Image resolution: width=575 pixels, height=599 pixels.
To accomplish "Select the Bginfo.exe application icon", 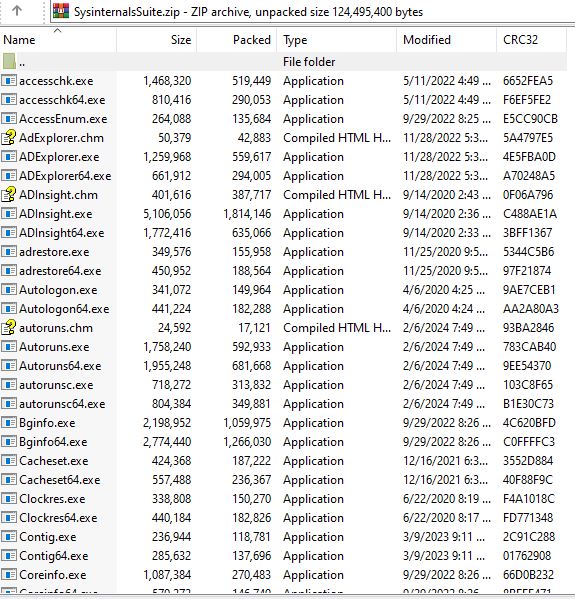I will (9, 423).
